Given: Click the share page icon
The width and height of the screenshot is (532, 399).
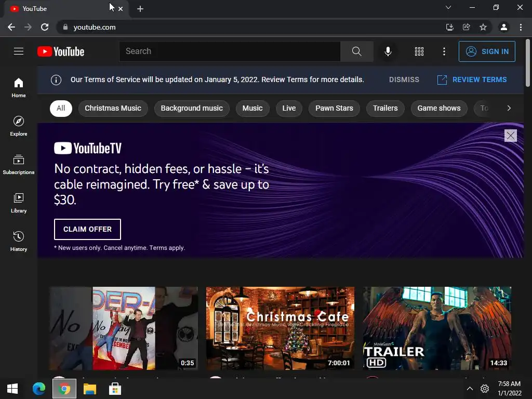Looking at the screenshot, I should point(467,27).
